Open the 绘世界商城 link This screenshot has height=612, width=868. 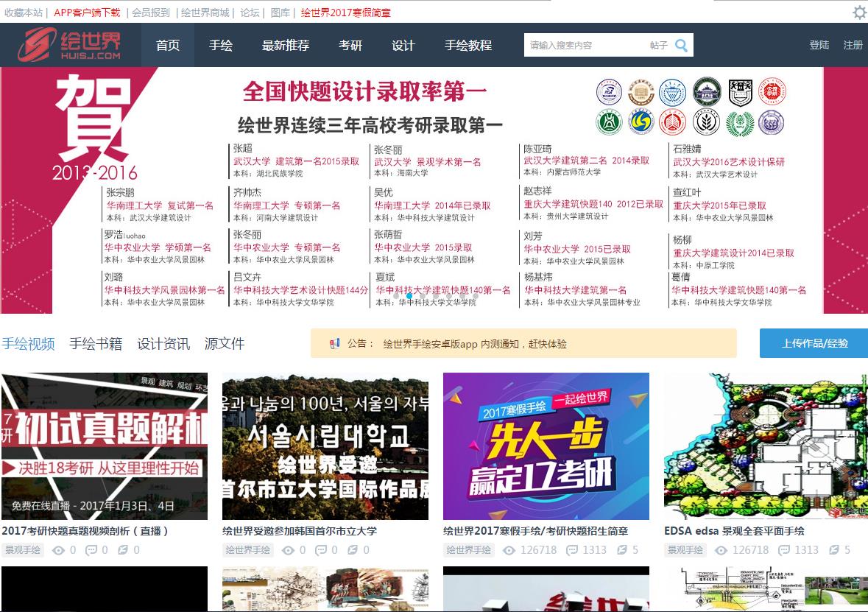[205, 13]
